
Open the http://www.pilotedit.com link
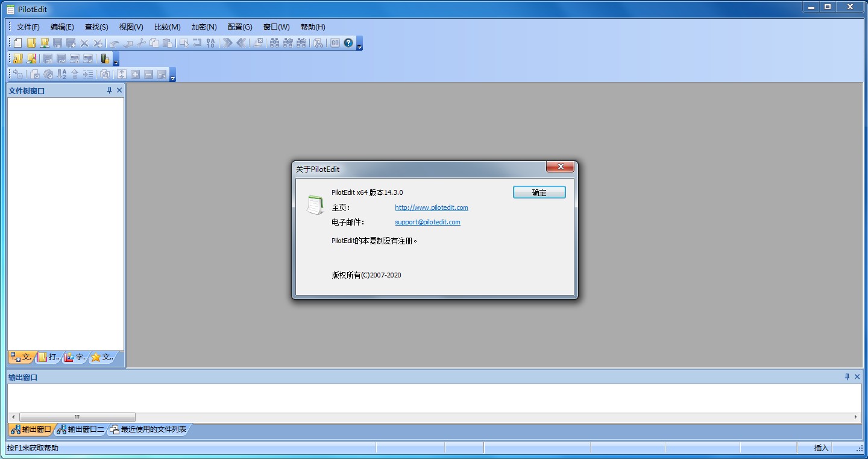point(432,207)
